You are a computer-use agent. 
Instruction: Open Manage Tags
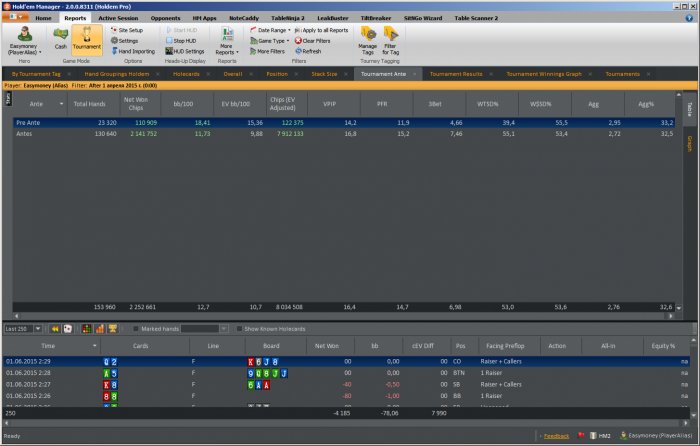click(x=368, y=41)
